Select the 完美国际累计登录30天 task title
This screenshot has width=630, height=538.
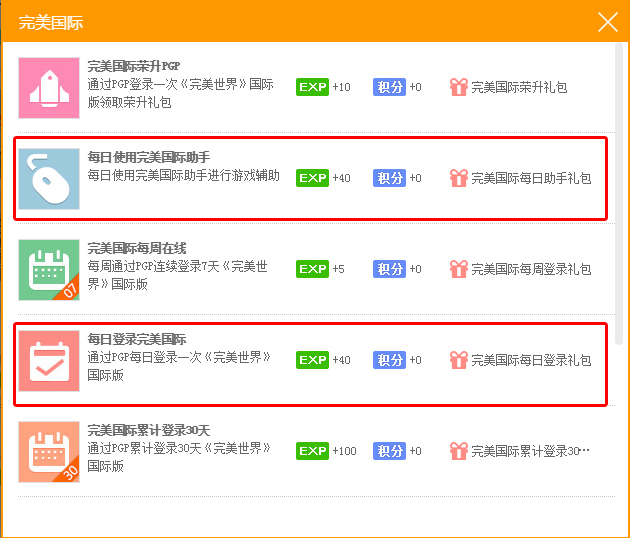(149, 430)
